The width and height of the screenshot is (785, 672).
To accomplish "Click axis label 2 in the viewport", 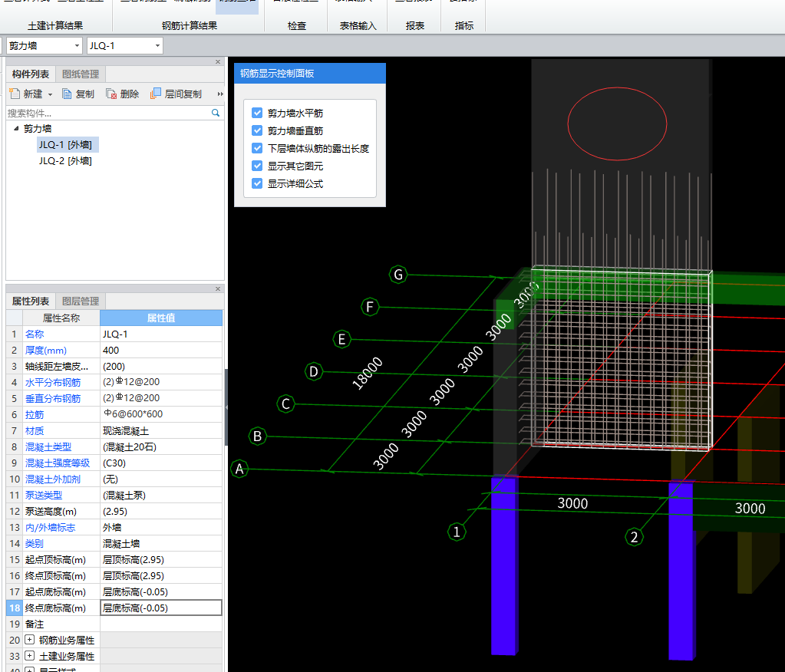I will (x=634, y=537).
